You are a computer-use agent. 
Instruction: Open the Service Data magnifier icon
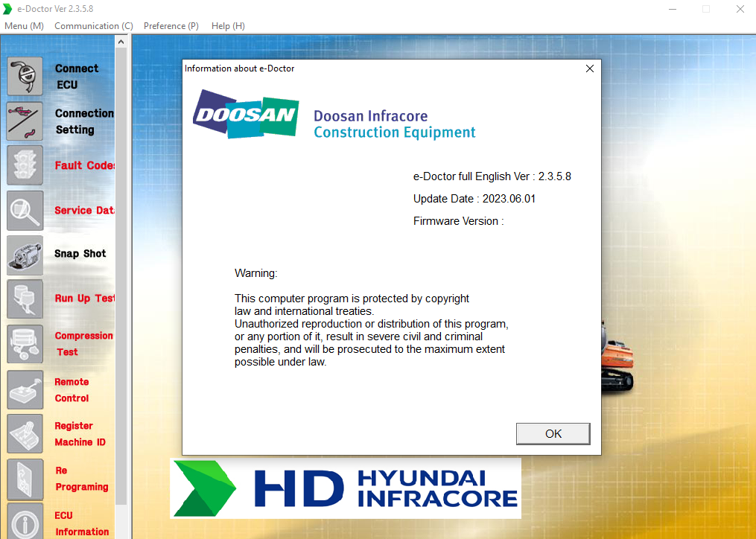coord(25,210)
